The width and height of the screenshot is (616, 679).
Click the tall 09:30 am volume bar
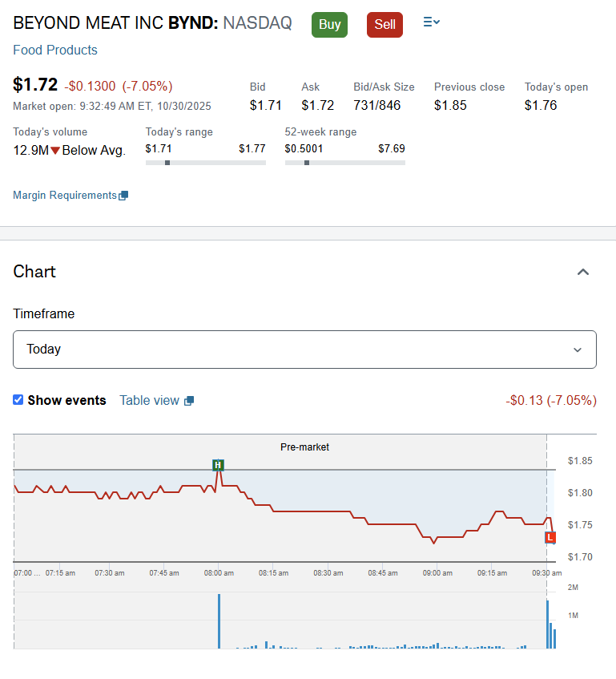pyautogui.click(x=548, y=624)
